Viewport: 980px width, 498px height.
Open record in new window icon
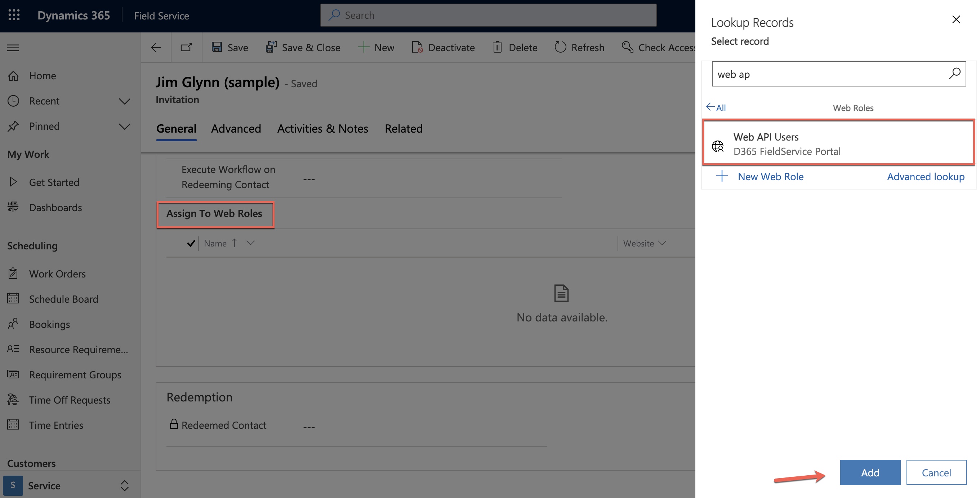point(186,48)
